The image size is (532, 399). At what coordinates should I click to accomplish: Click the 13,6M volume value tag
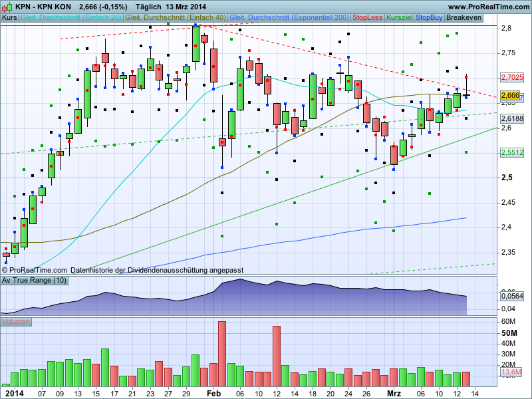click(511, 372)
